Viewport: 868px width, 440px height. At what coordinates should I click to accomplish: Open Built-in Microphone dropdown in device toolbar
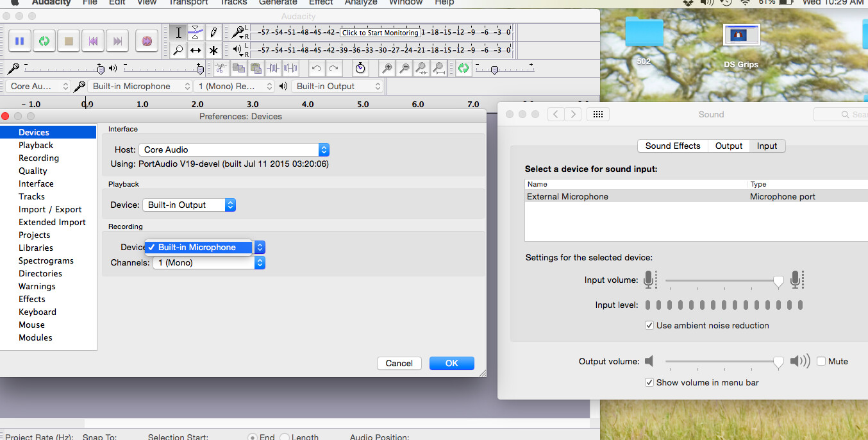[x=140, y=86]
